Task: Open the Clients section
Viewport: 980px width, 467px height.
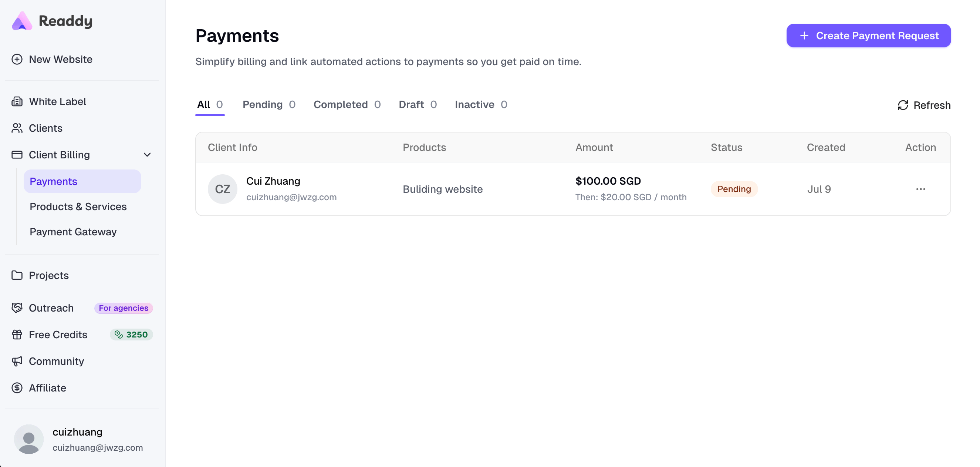Action: (45, 128)
